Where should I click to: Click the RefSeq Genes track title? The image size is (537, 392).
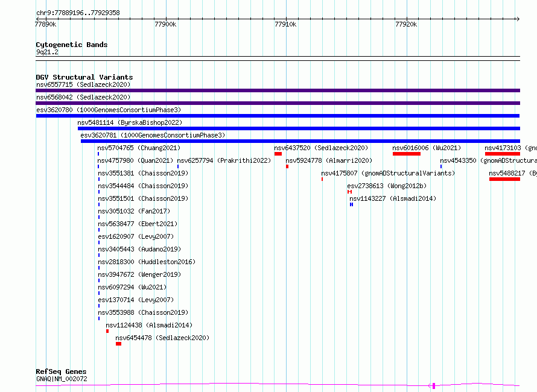[61, 371]
